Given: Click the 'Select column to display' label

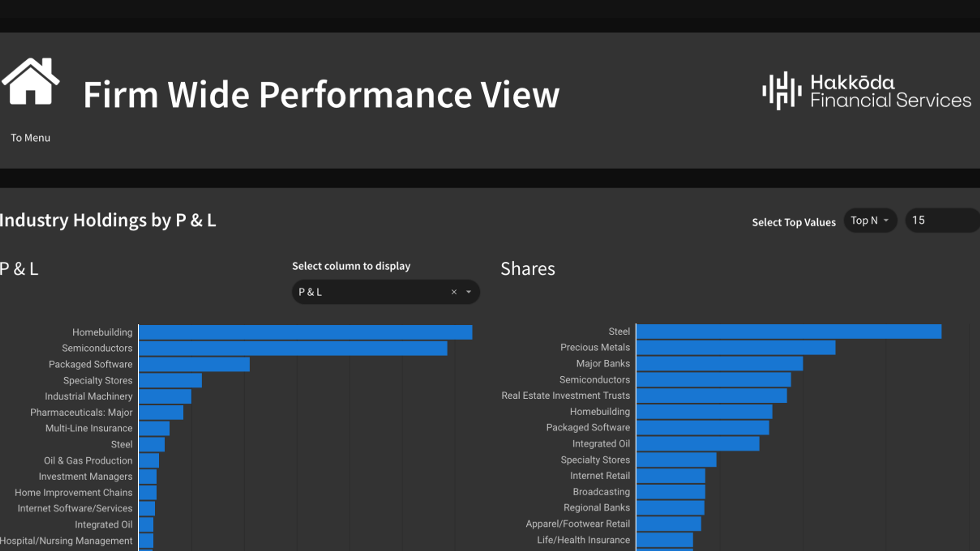Looking at the screenshot, I should click(x=351, y=266).
